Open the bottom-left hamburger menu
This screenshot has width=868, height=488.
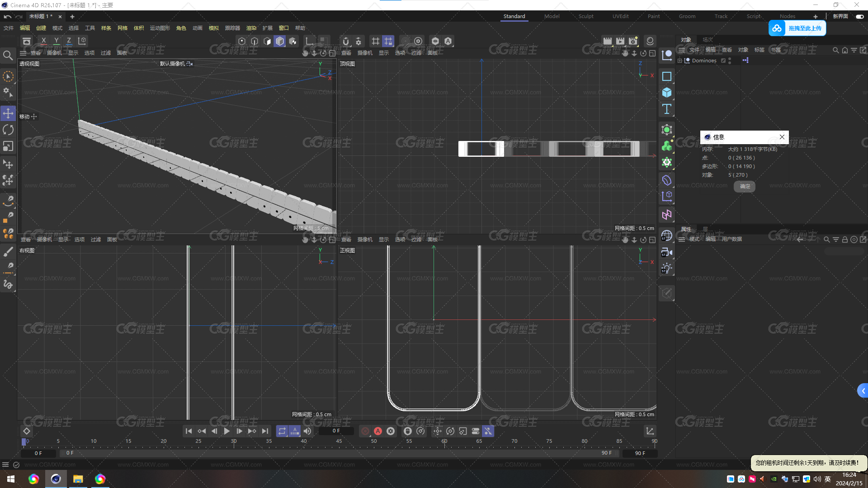tap(5, 465)
